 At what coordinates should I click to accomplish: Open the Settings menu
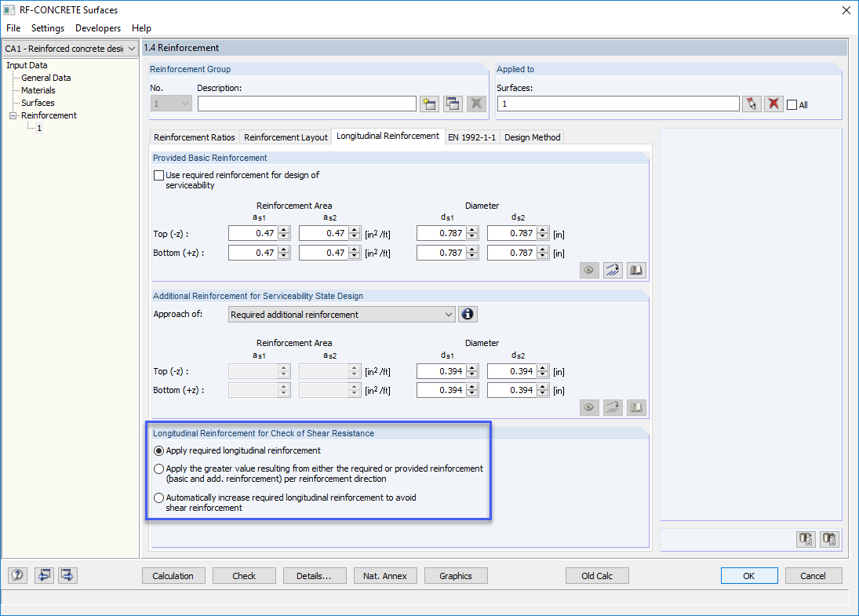(47, 27)
